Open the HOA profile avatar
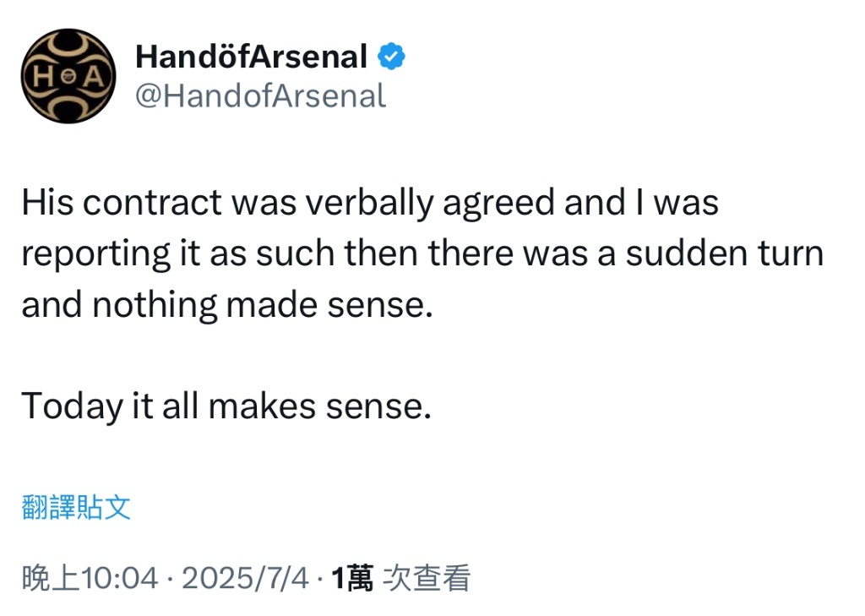The width and height of the screenshot is (865, 616). [68, 76]
